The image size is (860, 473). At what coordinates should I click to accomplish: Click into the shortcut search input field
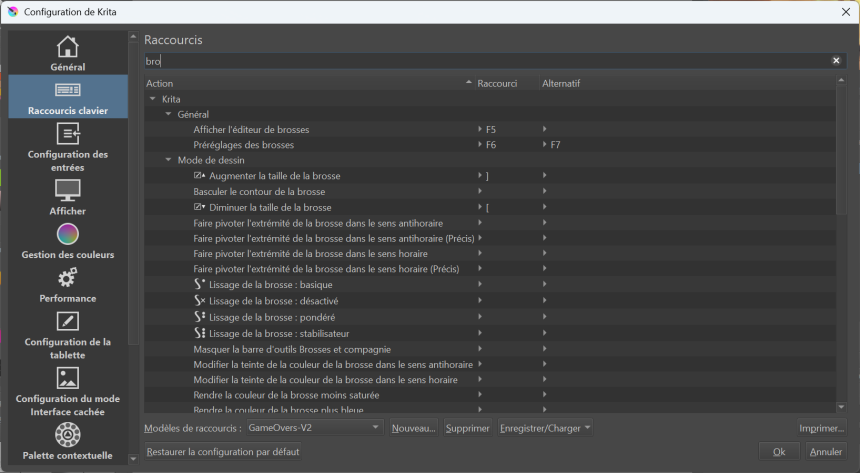pos(480,61)
